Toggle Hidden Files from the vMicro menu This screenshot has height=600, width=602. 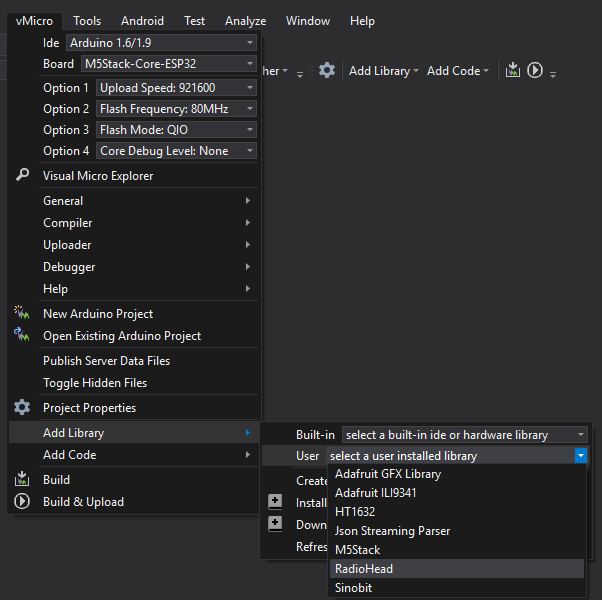tap(95, 383)
